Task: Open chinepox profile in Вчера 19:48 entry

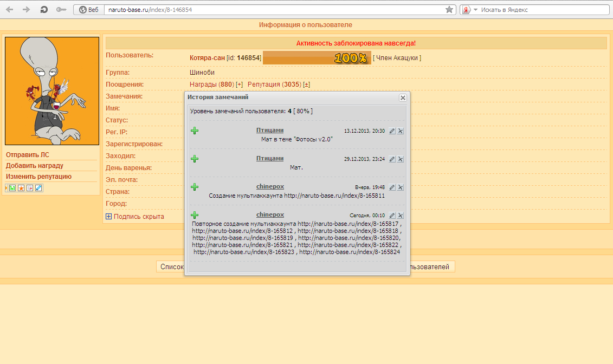Action: pos(270,186)
